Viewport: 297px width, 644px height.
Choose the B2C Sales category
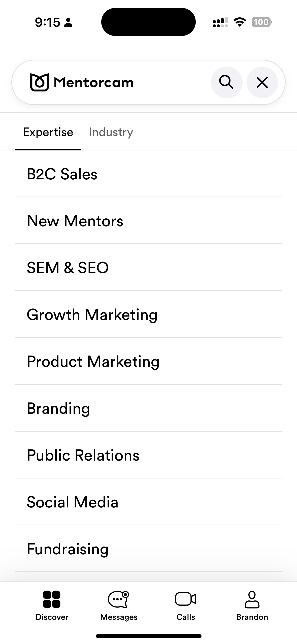[62, 174]
